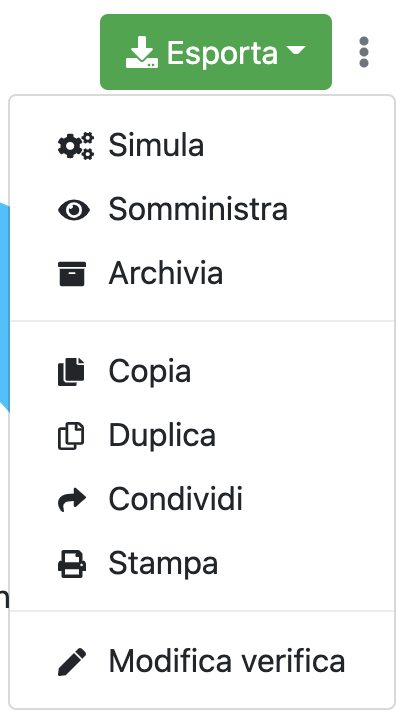
Task: Click the share arrow icon
Action: 72,500
